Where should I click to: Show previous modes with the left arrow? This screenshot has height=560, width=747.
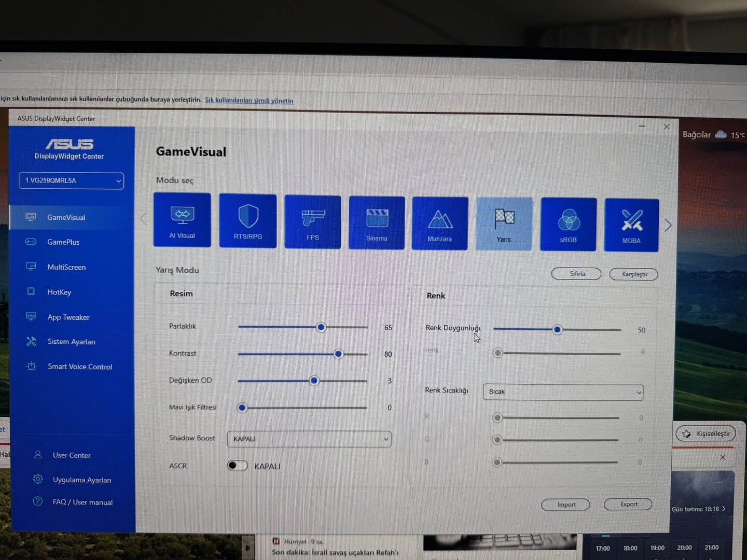coord(144,219)
